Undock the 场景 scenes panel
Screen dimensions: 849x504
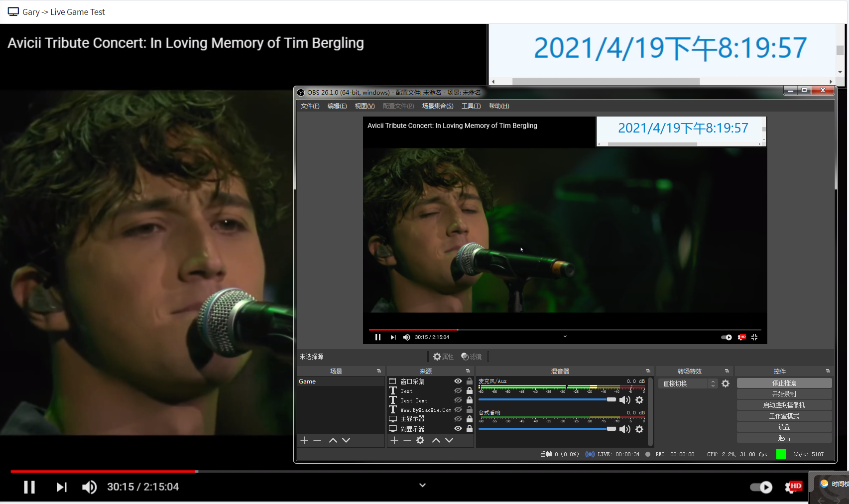(x=379, y=371)
